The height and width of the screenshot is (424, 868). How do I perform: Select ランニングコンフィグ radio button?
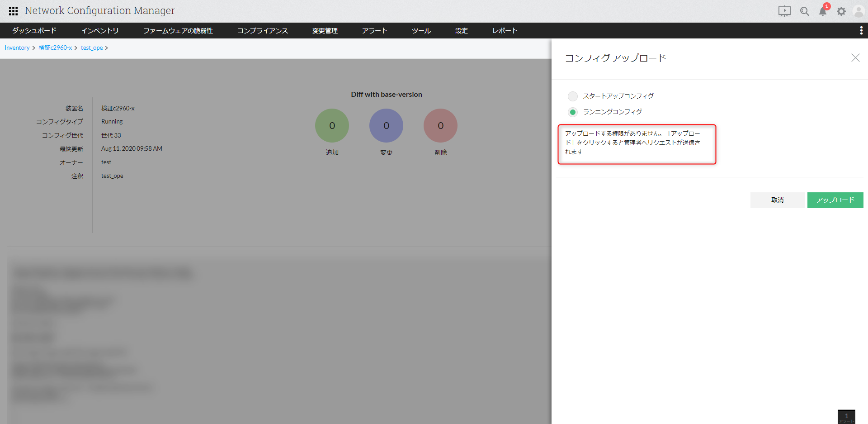click(573, 112)
